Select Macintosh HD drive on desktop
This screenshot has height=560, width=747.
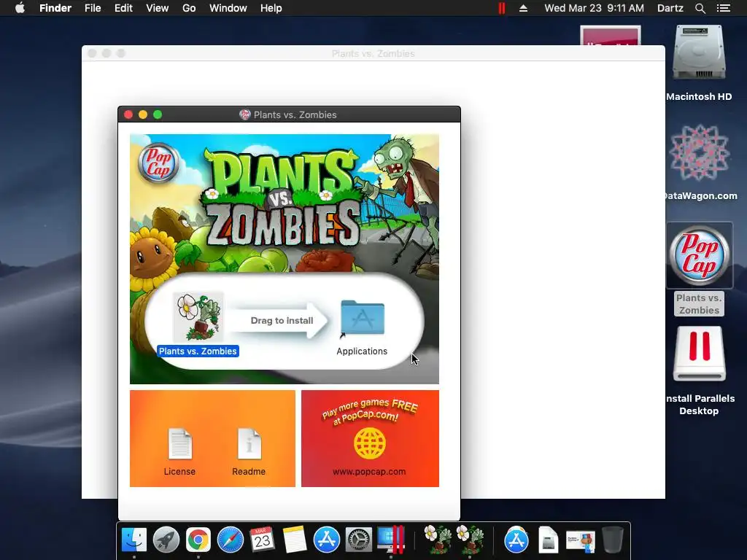coord(699,53)
